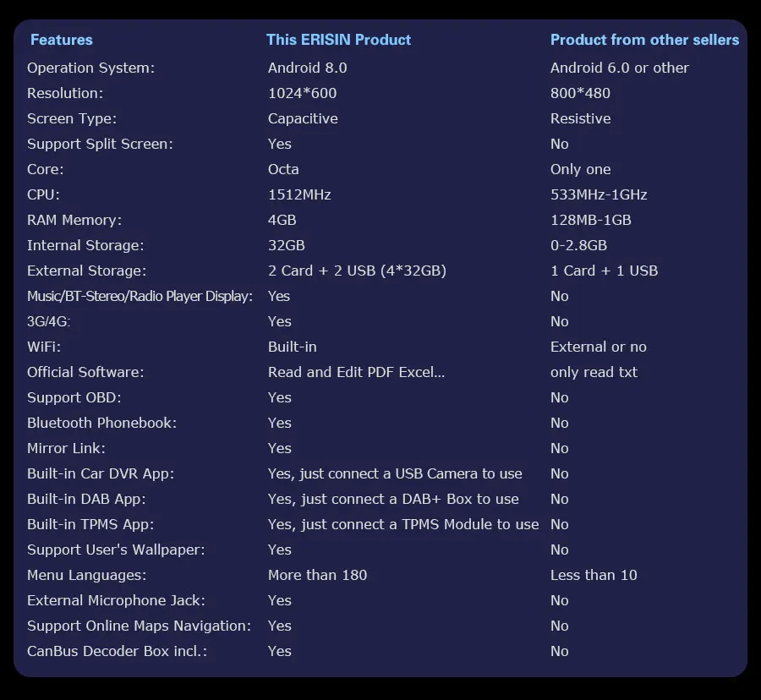Select the Support OBD label

click(x=74, y=397)
